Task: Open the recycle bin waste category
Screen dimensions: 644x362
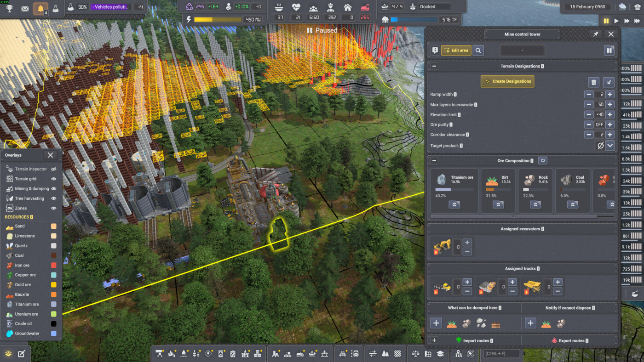Action: 233,354
